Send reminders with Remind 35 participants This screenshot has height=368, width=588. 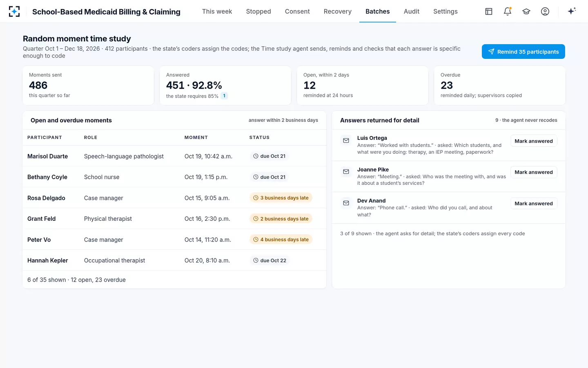[523, 52]
